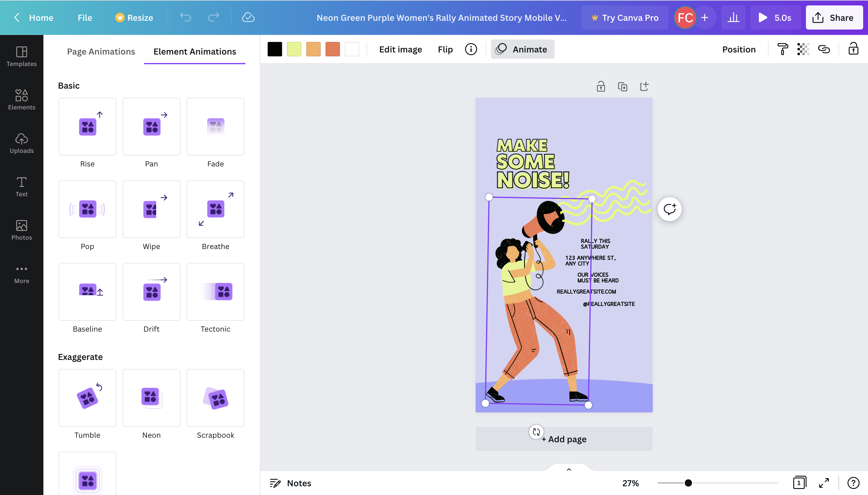Screen dimensions: 868x495
Task: Expand the 5.0s duration control
Action: 783,17
